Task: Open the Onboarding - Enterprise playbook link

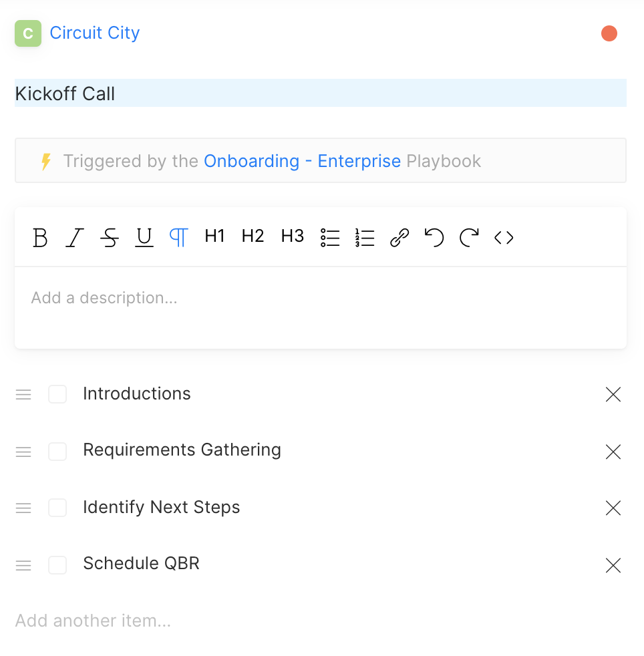Action: (x=302, y=161)
